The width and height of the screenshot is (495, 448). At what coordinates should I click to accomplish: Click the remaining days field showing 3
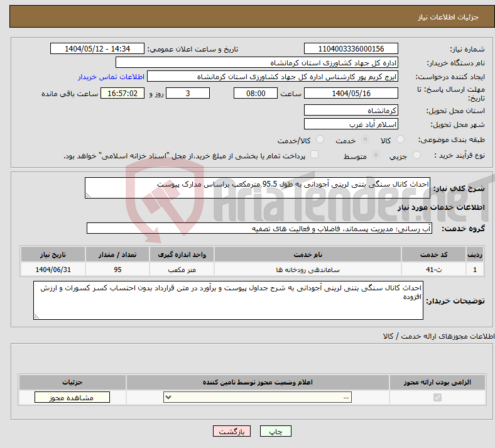click(188, 93)
